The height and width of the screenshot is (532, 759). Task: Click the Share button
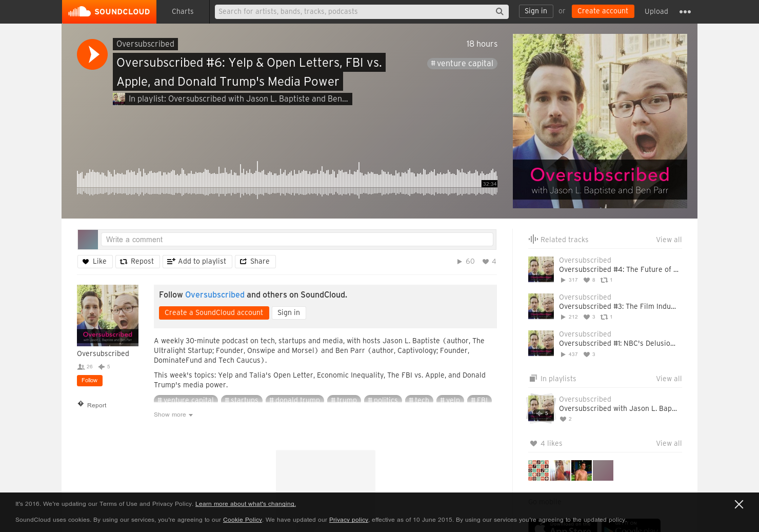coord(255,262)
